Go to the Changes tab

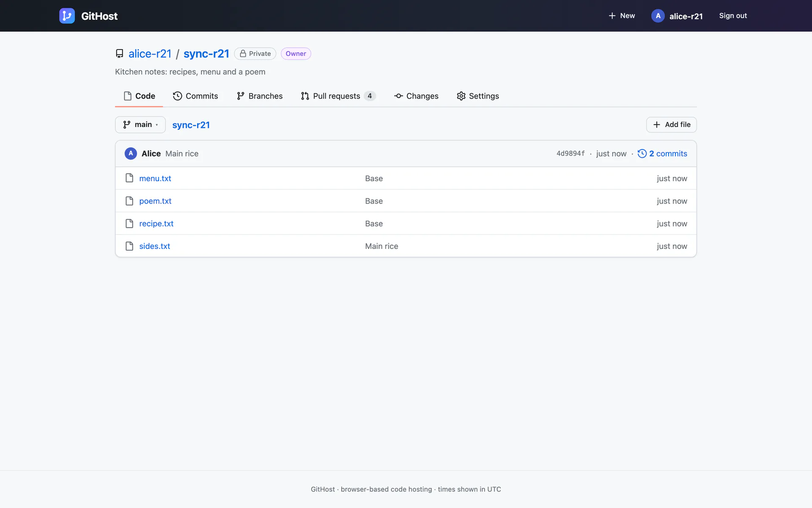pyautogui.click(x=416, y=96)
